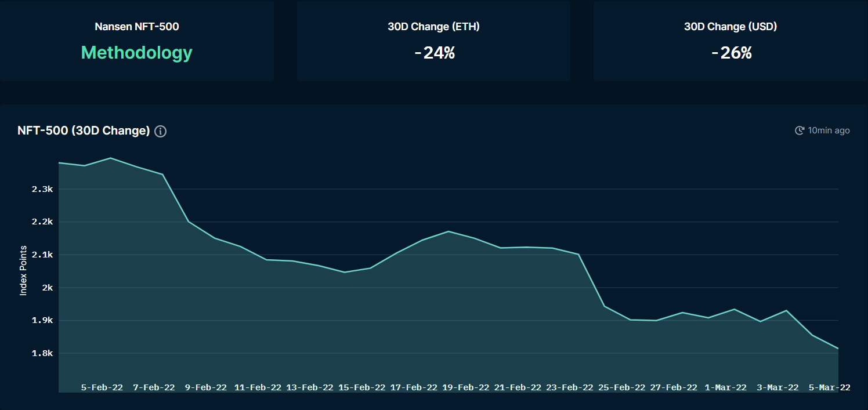Click the 25-Feb-22 axis date label
The height and width of the screenshot is (410, 868).
(x=621, y=387)
